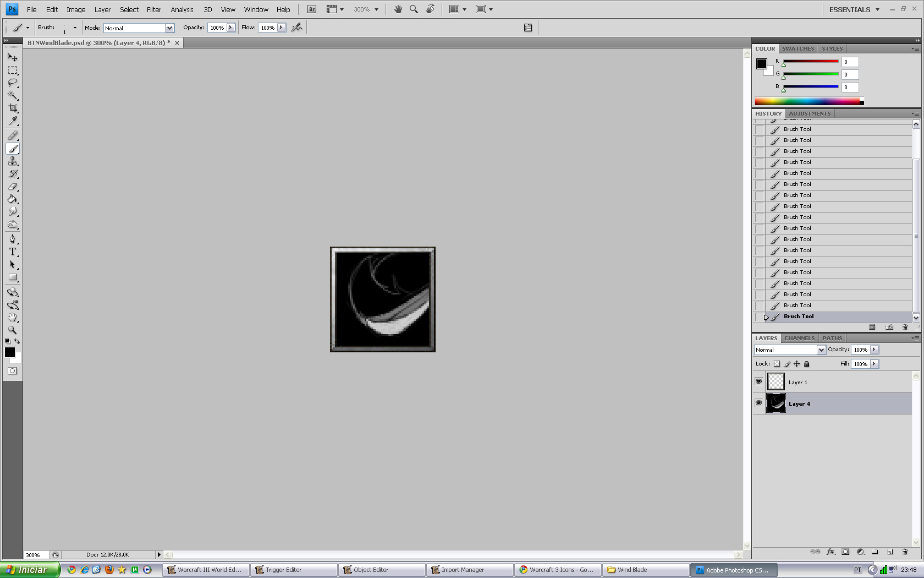Viewport: 924px width, 578px height.
Task: Open Wind Blade folder from taskbar
Action: [x=646, y=570]
